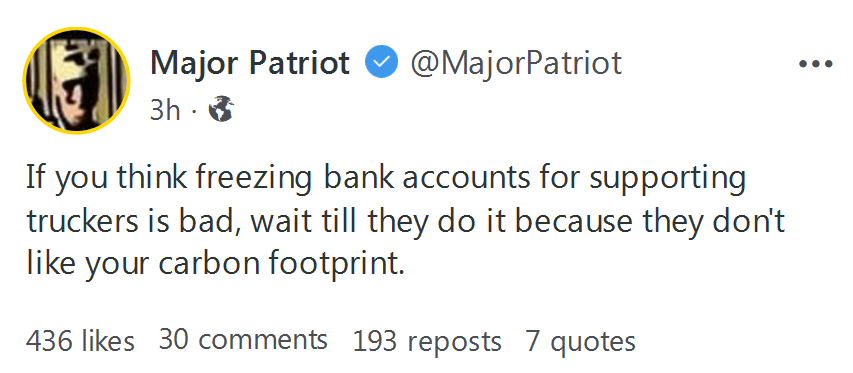Image resolution: width=853 pixels, height=373 pixels.
Task: Click the line 'like your carbon footprint.'
Action: click(x=216, y=264)
